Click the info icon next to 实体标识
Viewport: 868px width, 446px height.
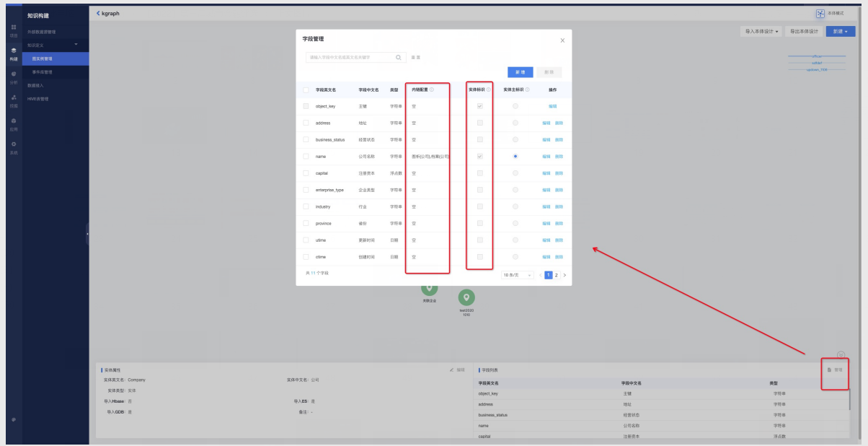click(488, 89)
